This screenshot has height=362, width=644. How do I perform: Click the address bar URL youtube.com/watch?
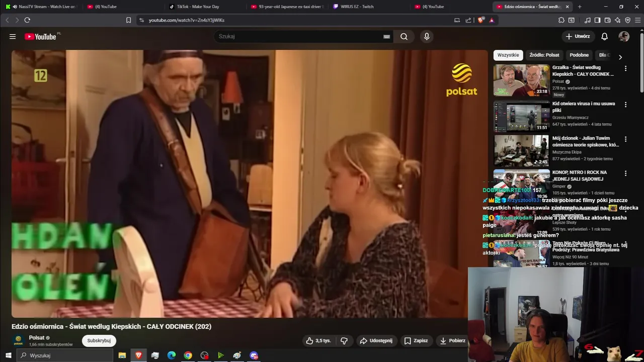coord(187,20)
